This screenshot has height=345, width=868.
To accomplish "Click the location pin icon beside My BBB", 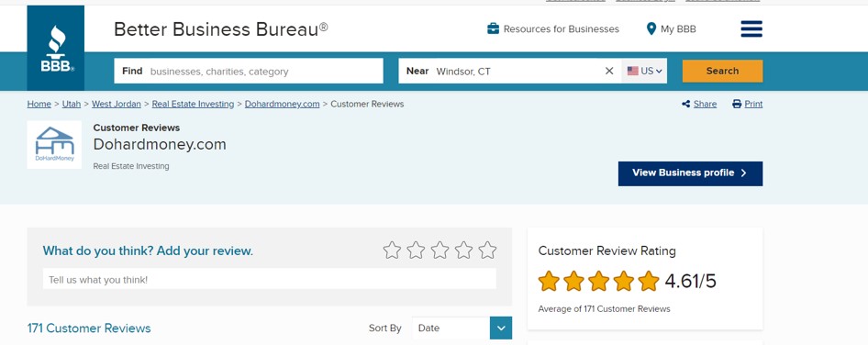I will (x=651, y=28).
